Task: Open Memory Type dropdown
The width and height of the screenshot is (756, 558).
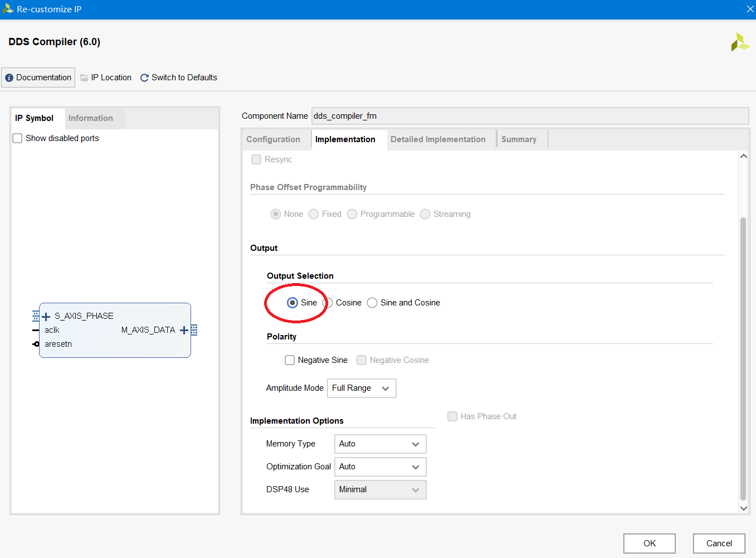Action: click(x=380, y=444)
